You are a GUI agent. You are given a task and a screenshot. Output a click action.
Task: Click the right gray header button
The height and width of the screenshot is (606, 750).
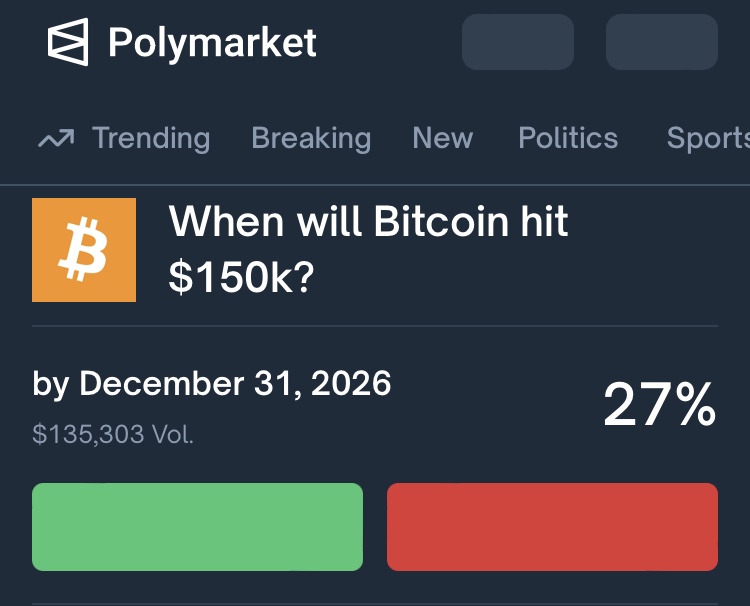[x=661, y=42]
